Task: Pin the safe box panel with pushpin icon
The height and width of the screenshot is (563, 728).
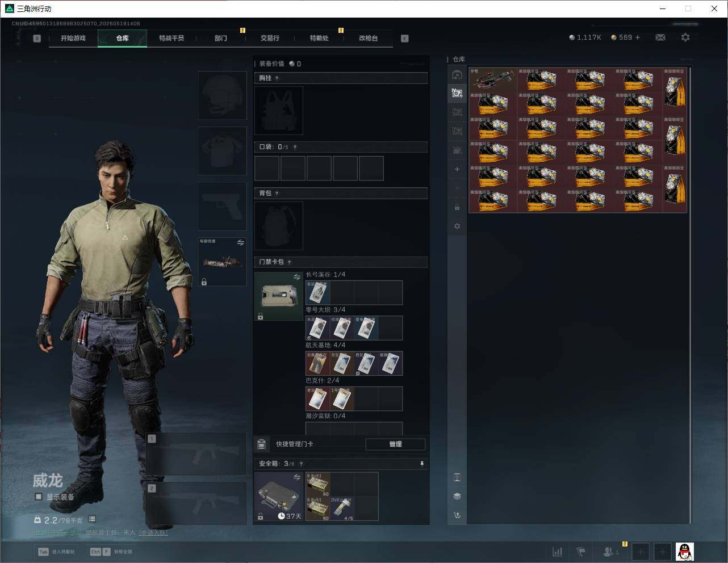Action: [422, 464]
